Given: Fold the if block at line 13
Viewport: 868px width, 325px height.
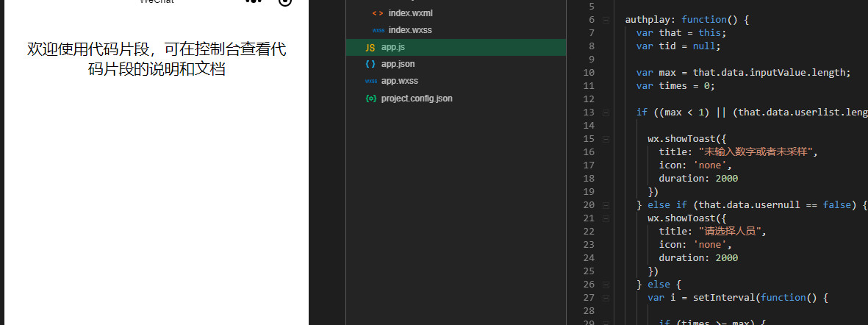Looking at the screenshot, I should 606,113.
